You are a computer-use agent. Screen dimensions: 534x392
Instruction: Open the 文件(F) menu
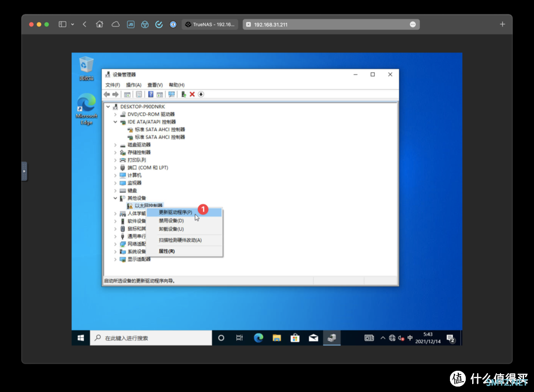coord(112,85)
